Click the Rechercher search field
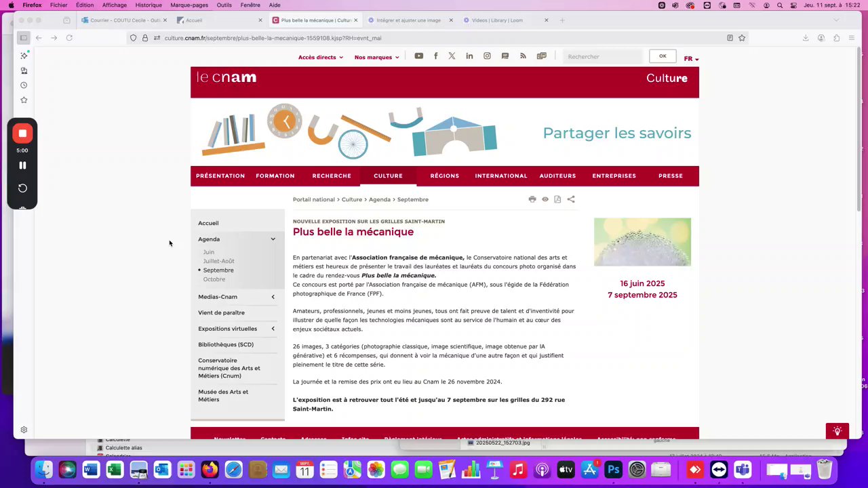Image resolution: width=868 pixels, height=488 pixels. tap(602, 56)
